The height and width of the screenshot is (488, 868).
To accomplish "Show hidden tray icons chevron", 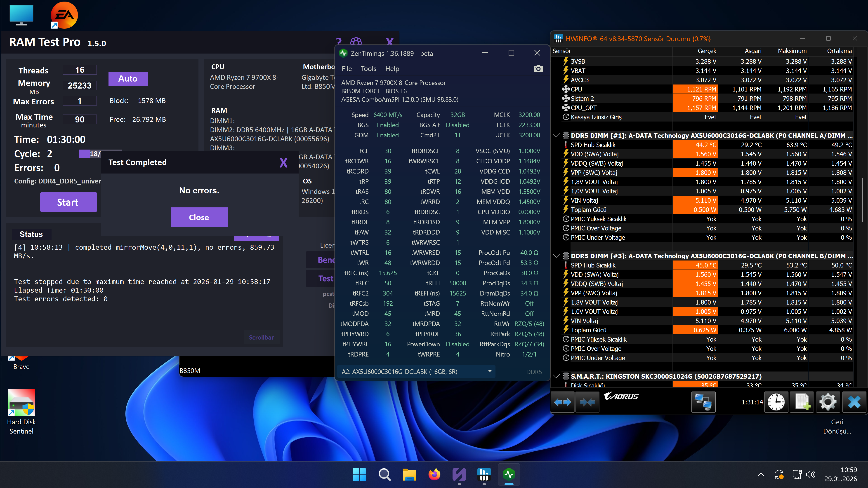I will (x=761, y=474).
